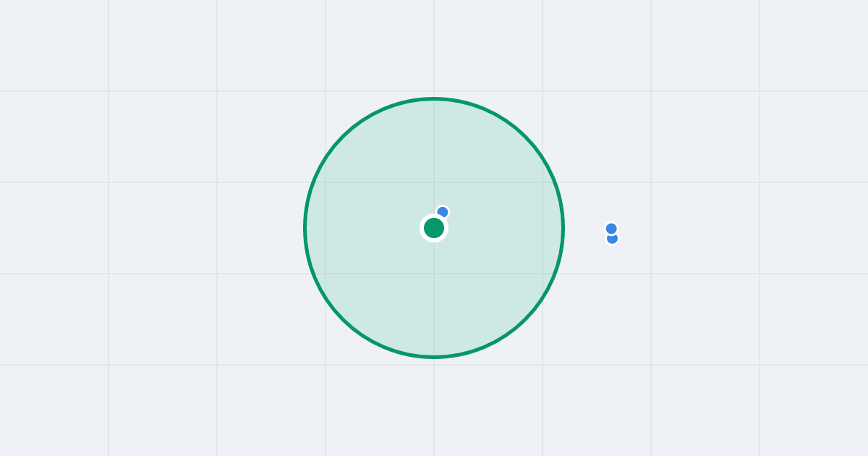Click shaded area midway between center marker and circle's right edge
The width and height of the screenshot is (868, 456).
[x=498, y=228]
